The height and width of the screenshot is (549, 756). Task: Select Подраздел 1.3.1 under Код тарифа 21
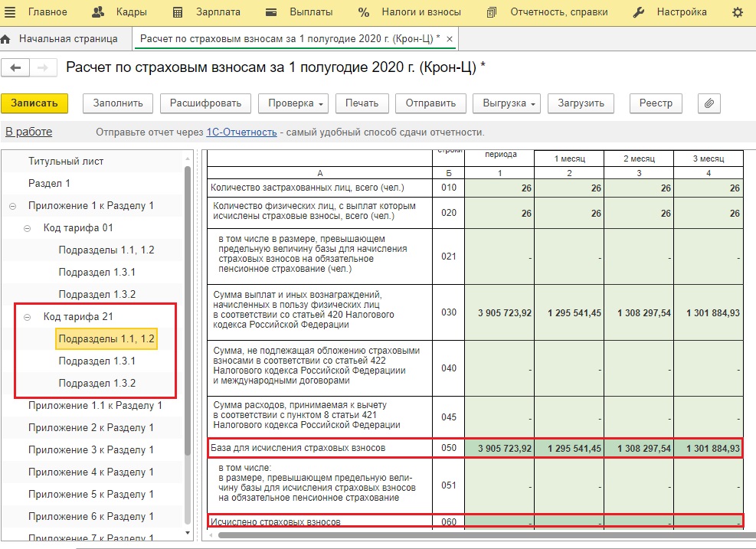click(97, 361)
